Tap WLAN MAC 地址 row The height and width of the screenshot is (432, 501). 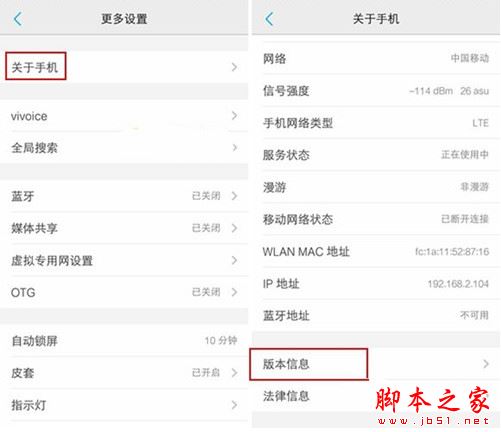[376, 252]
